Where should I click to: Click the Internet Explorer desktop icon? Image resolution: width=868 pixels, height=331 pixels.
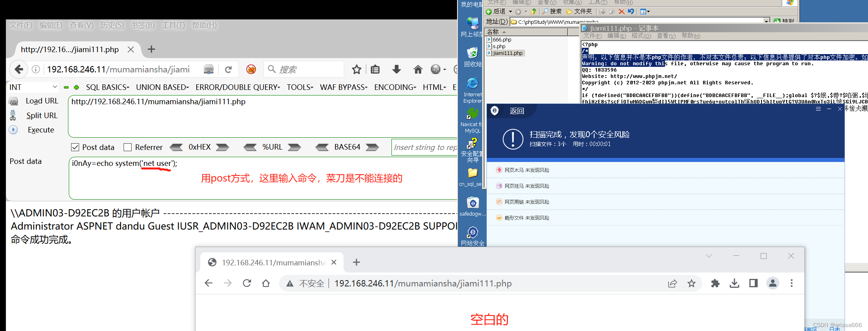[x=473, y=90]
